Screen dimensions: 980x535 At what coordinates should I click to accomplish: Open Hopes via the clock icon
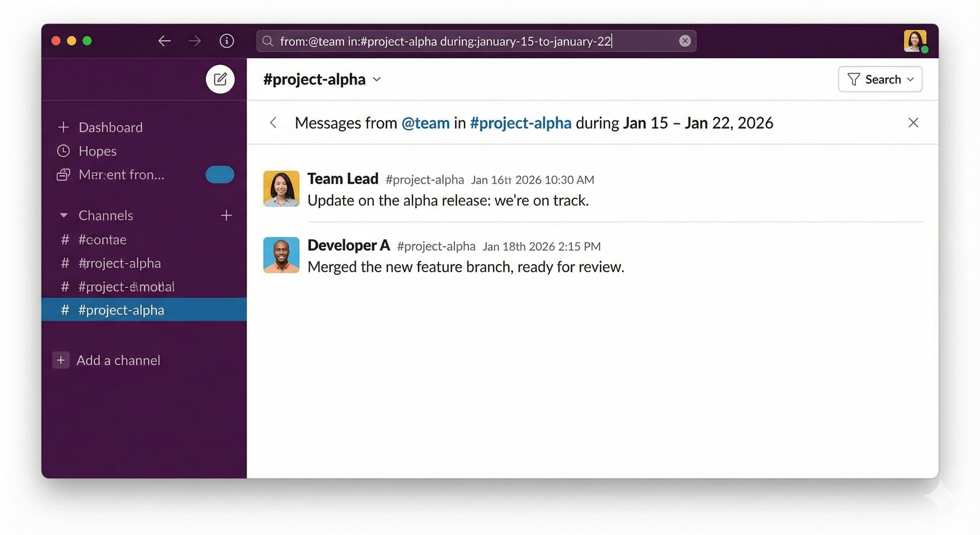(63, 151)
